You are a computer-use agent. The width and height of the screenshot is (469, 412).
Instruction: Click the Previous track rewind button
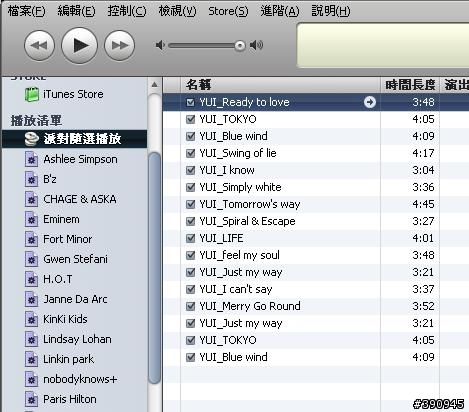(x=39, y=45)
